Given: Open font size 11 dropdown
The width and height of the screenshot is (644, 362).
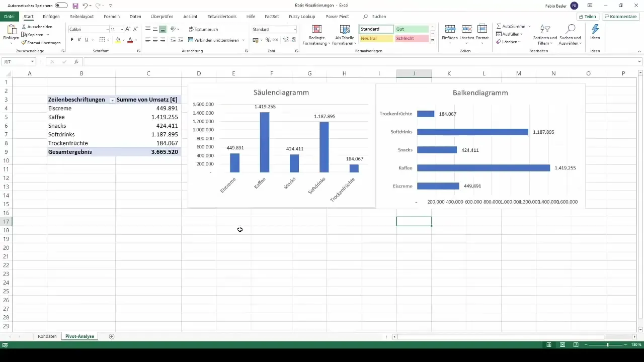Looking at the screenshot, I should 121,30.
